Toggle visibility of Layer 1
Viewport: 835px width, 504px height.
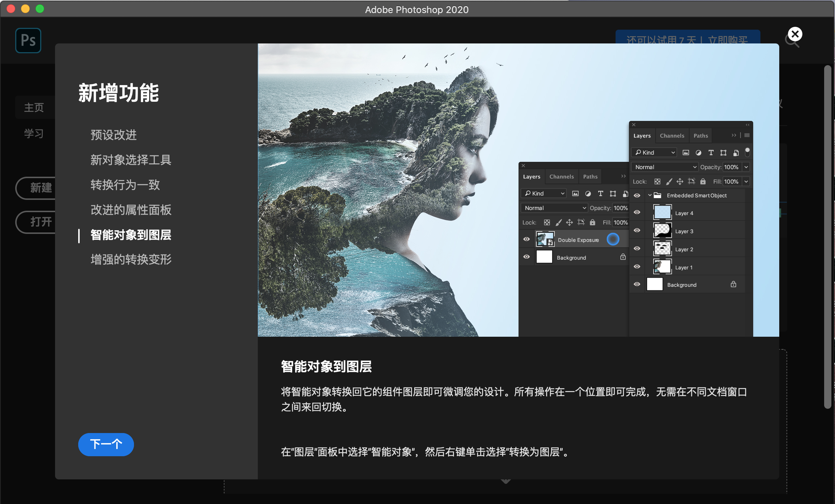(637, 267)
